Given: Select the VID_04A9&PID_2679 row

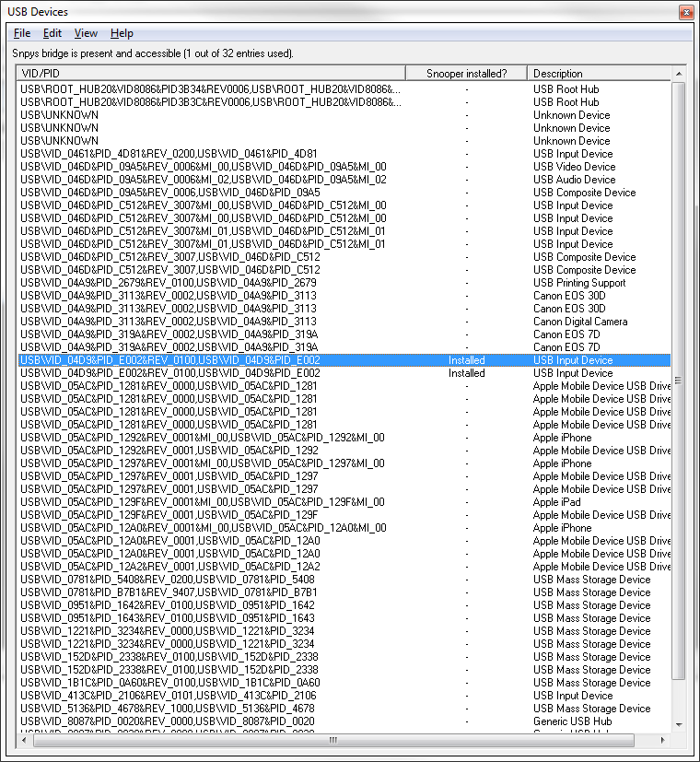Looking at the screenshot, I should coord(344,283).
